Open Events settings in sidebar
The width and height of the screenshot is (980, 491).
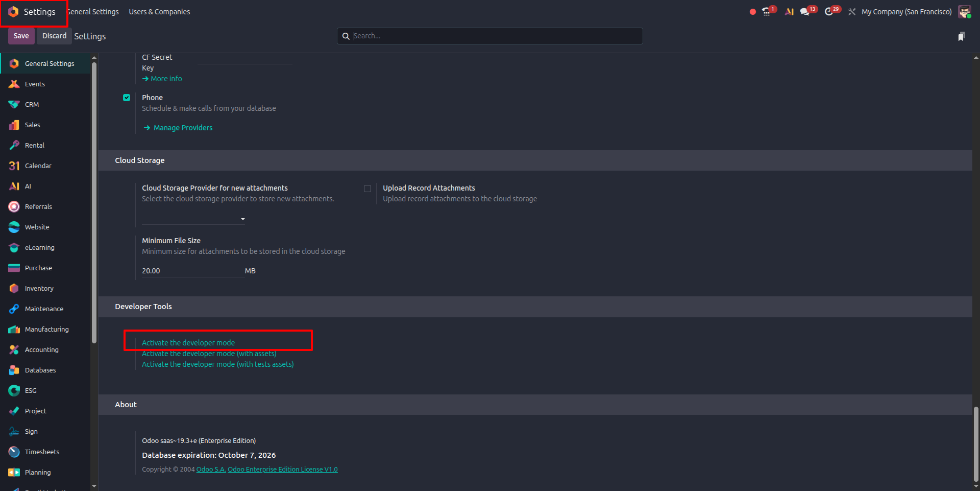click(x=45, y=84)
